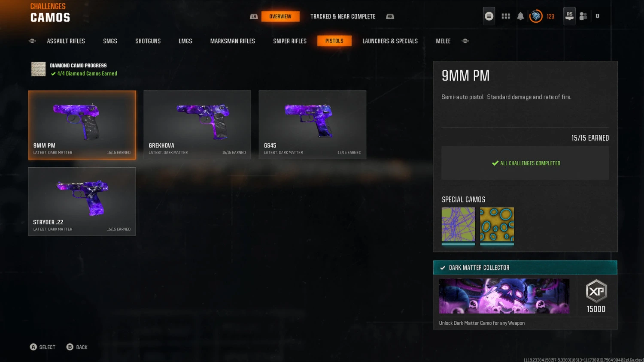Click the left category scroll arrow icon

click(x=32, y=41)
